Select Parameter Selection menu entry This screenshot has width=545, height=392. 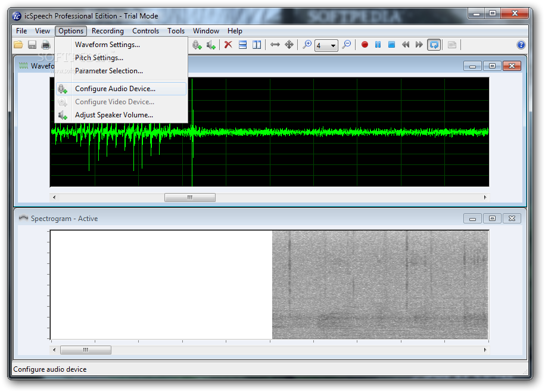122,71
